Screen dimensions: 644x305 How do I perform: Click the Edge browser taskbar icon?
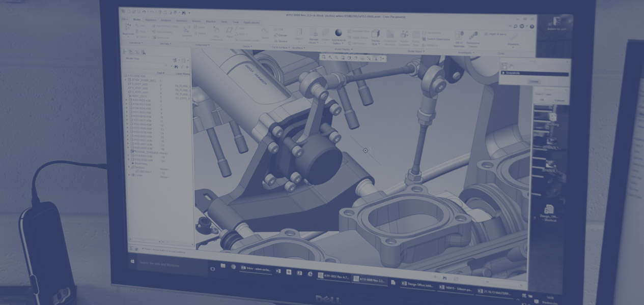310,274
